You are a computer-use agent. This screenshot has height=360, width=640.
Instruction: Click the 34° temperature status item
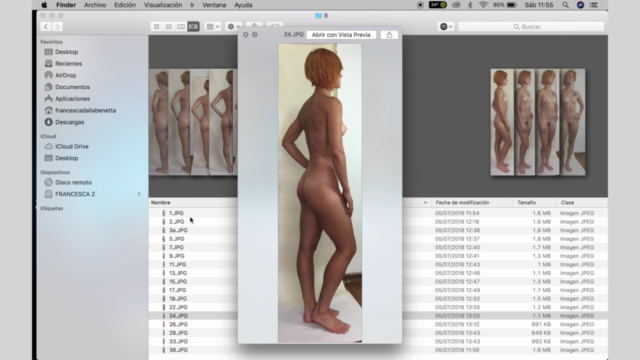point(438,5)
